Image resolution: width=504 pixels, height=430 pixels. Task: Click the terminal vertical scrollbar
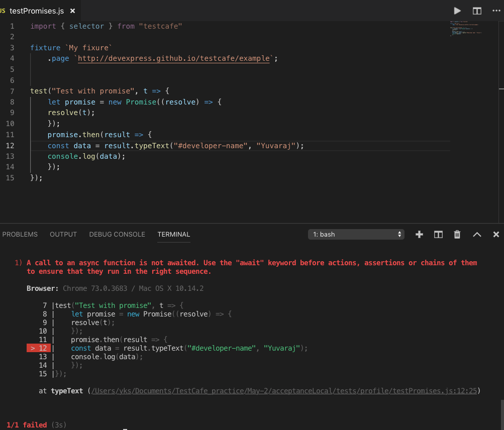click(x=502, y=414)
